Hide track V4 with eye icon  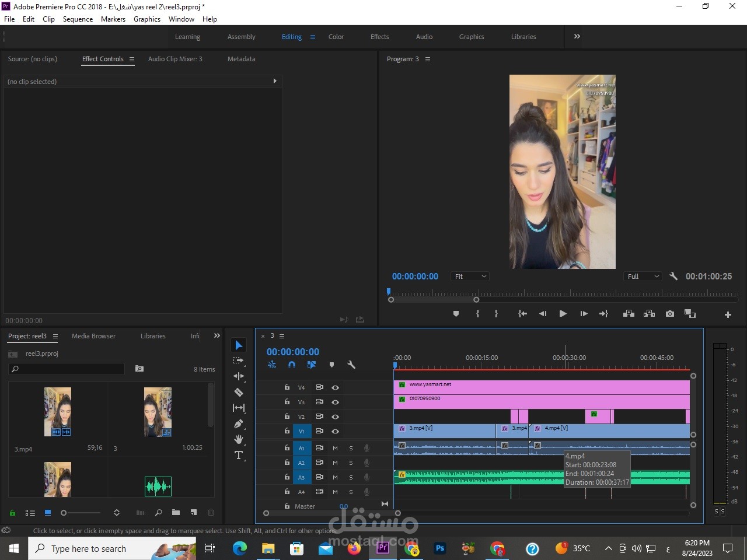click(336, 387)
